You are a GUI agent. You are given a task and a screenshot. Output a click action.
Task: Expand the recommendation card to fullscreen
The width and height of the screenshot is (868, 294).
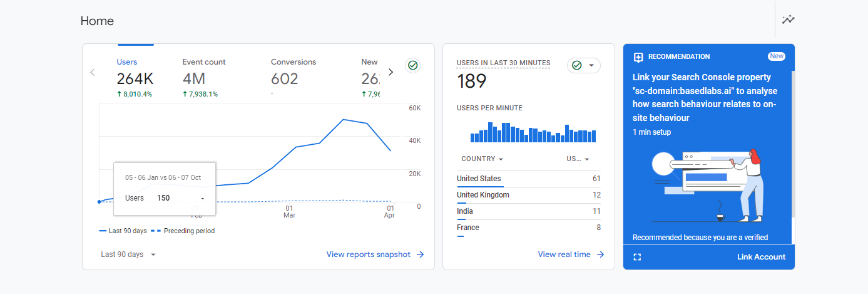pyautogui.click(x=638, y=257)
